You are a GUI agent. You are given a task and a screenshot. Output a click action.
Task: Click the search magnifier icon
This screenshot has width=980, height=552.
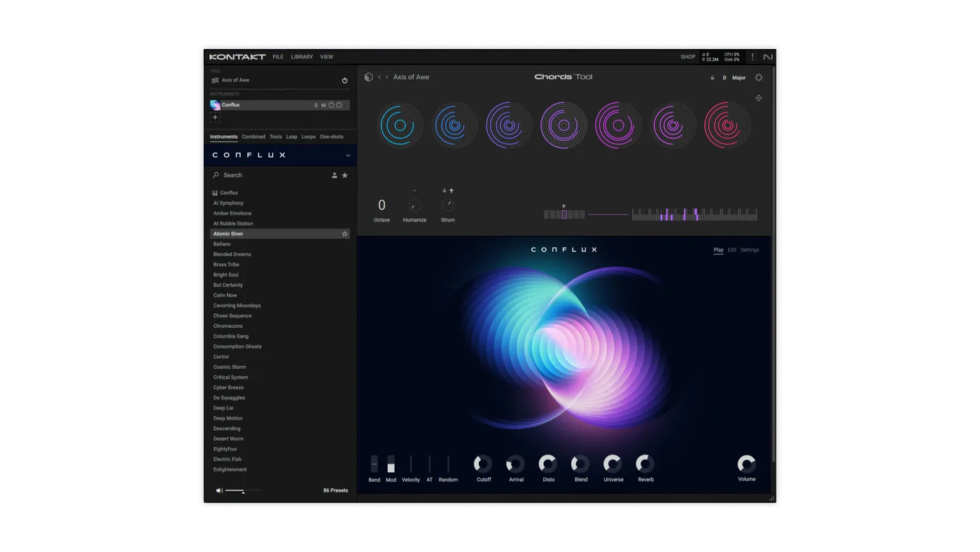coord(216,175)
